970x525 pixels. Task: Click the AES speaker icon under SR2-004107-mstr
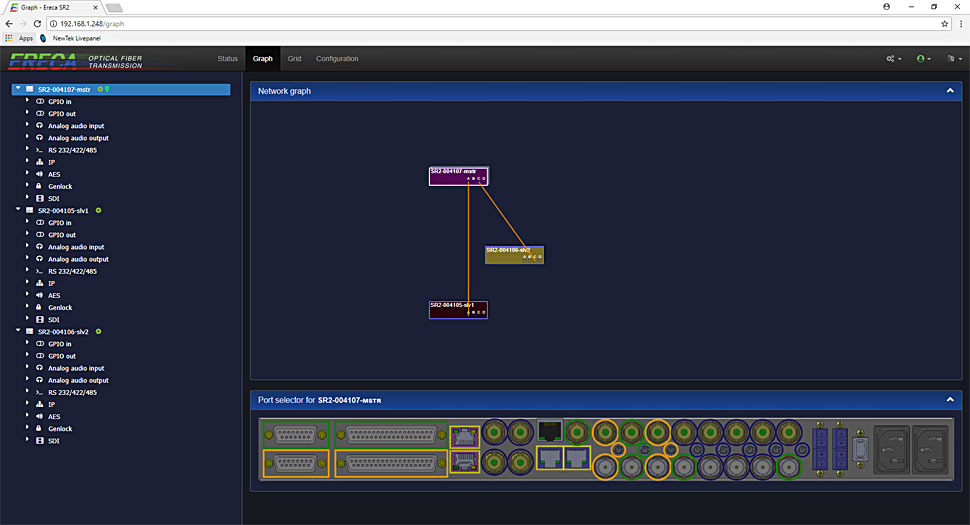(x=39, y=174)
